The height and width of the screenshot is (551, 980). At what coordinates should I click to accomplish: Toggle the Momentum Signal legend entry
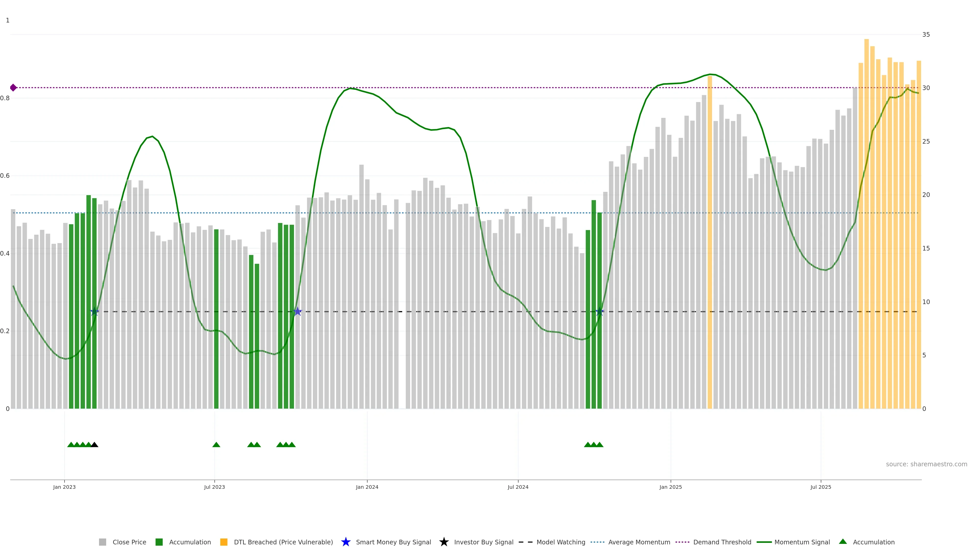pos(802,542)
